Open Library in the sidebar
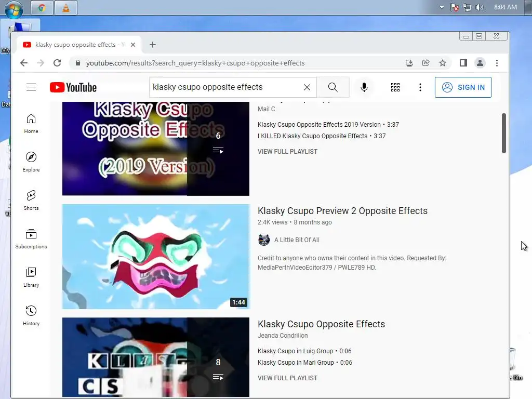 coord(31,277)
